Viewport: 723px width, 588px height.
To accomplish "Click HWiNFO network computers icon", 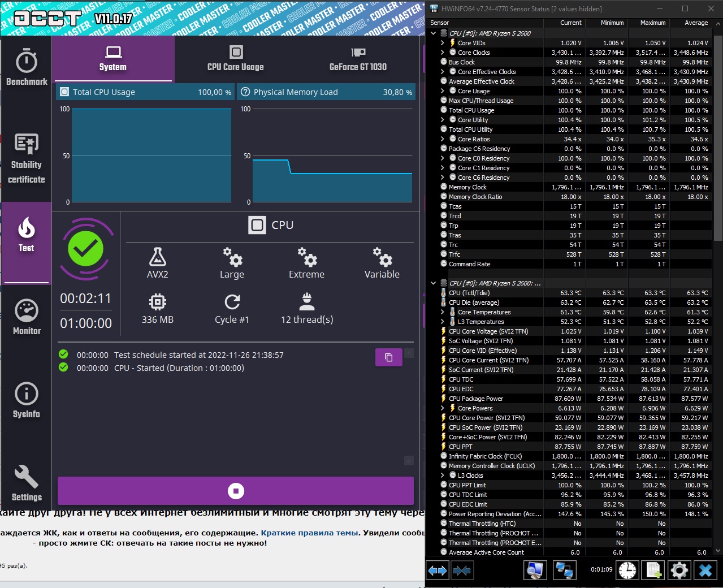I will (x=564, y=570).
